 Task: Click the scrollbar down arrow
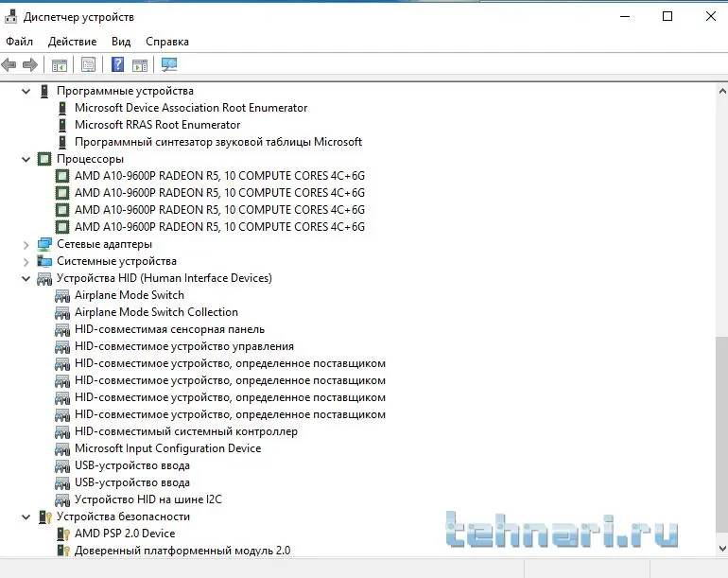coord(722,549)
